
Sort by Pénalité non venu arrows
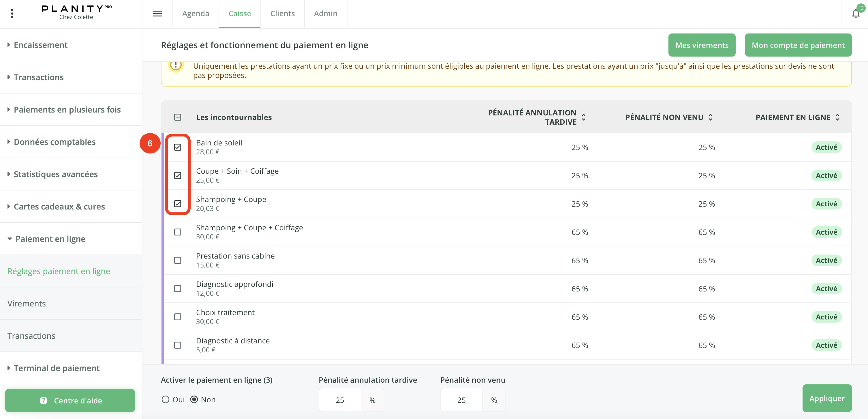(x=710, y=117)
